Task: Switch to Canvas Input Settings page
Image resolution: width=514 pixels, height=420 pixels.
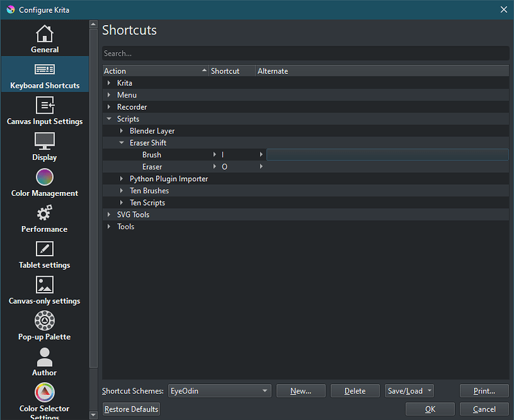Action: [44, 105]
